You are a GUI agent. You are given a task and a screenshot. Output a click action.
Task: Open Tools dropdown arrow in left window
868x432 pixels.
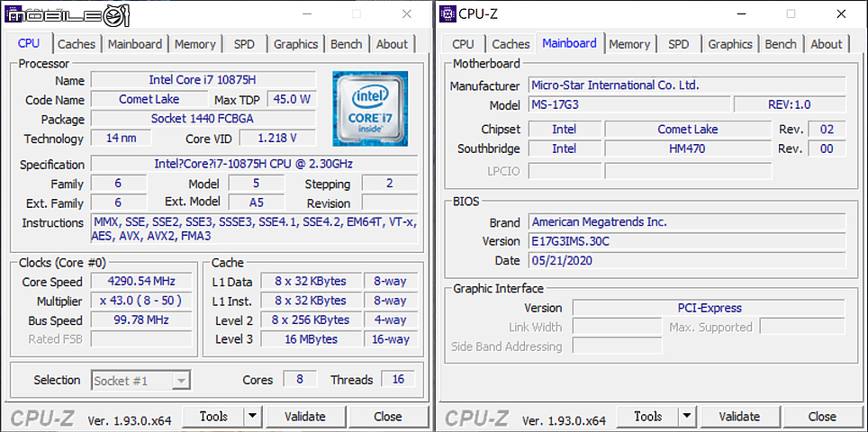pos(252,416)
